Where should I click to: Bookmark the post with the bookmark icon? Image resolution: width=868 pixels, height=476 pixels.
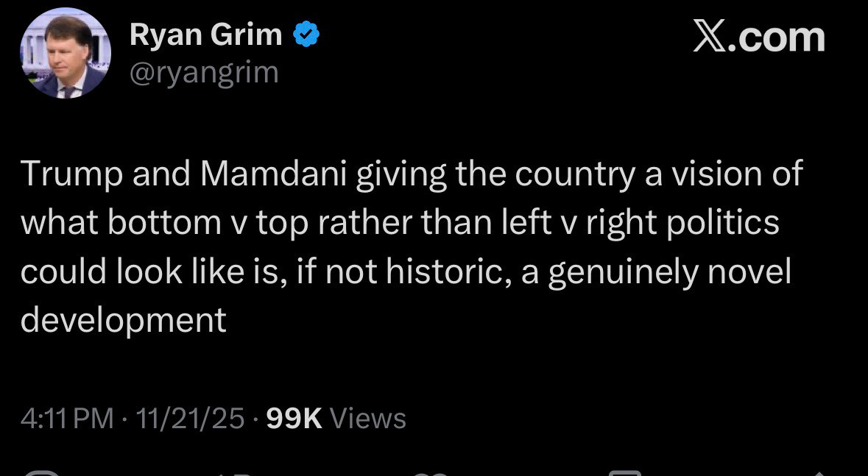pyautogui.click(x=626, y=472)
